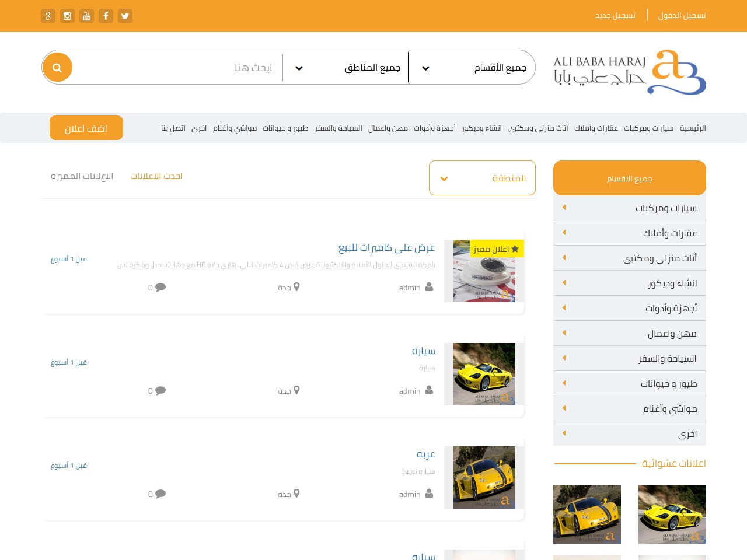Click the اعلانات عشوائية section heading

click(674, 463)
